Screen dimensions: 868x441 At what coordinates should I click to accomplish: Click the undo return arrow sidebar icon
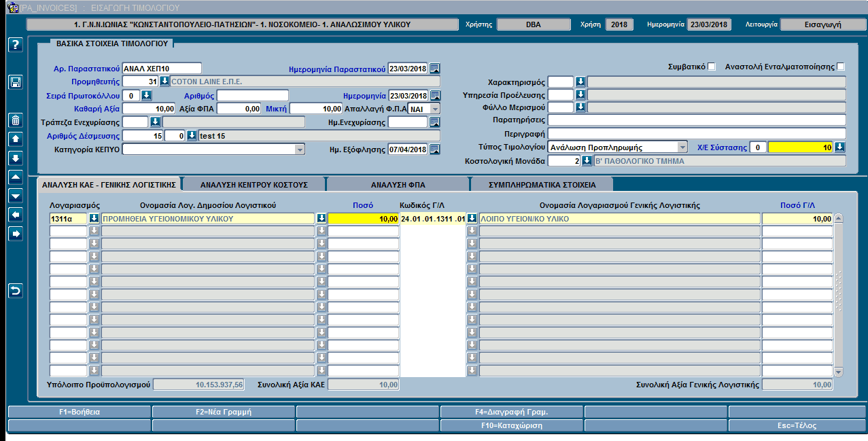pyautogui.click(x=15, y=291)
